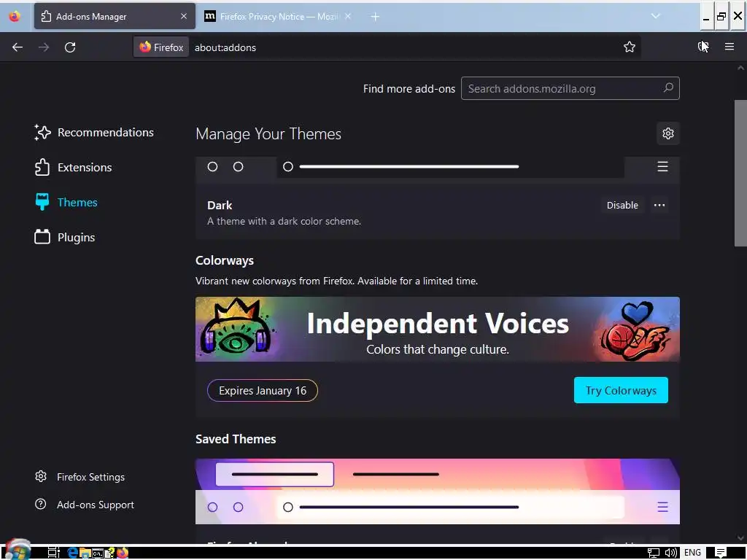The image size is (747, 560).
Task: Open the Windows notification center
Action: pos(720,553)
